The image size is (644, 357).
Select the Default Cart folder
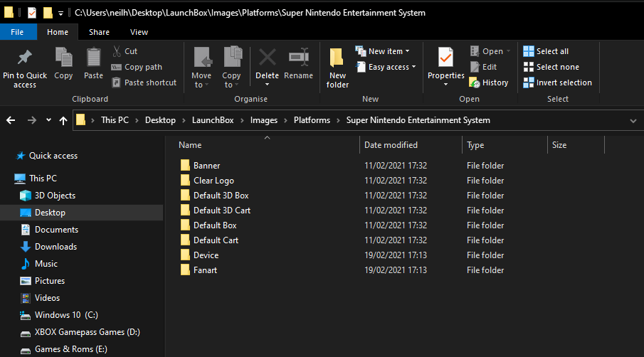pyautogui.click(x=209, y=240)
